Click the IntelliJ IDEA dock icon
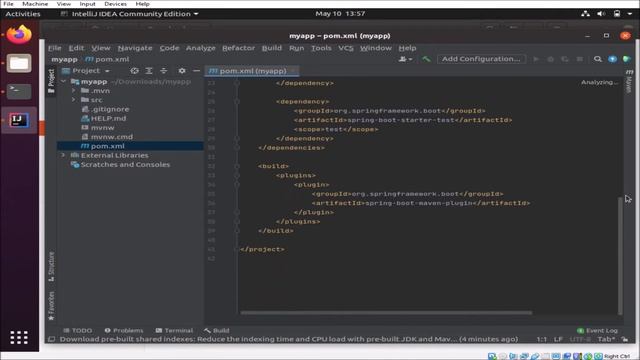 (x=19, y=120)
